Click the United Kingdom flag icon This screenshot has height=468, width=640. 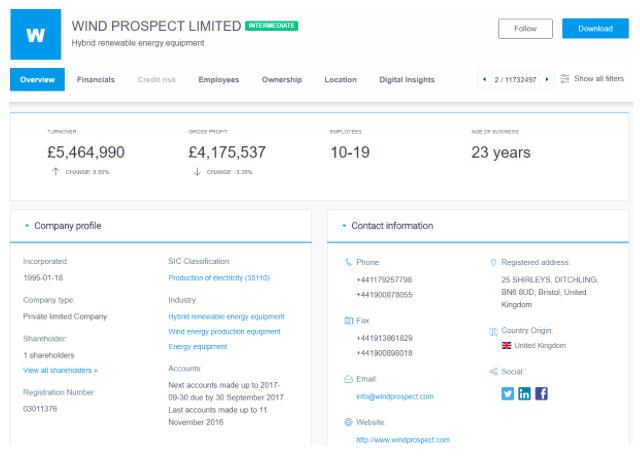pos(506,346)
